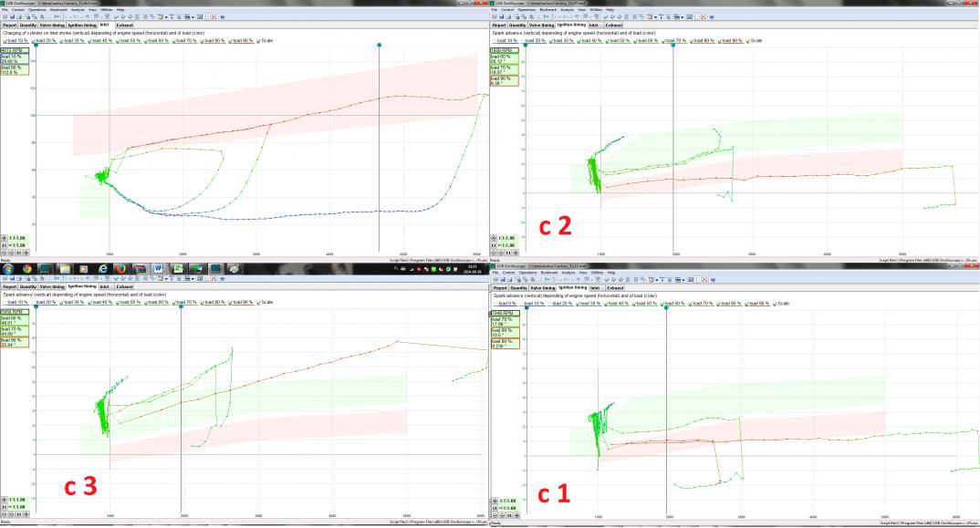Expand the first toolbar dropdown arrow in the Inlet window

tap(166, 17)
